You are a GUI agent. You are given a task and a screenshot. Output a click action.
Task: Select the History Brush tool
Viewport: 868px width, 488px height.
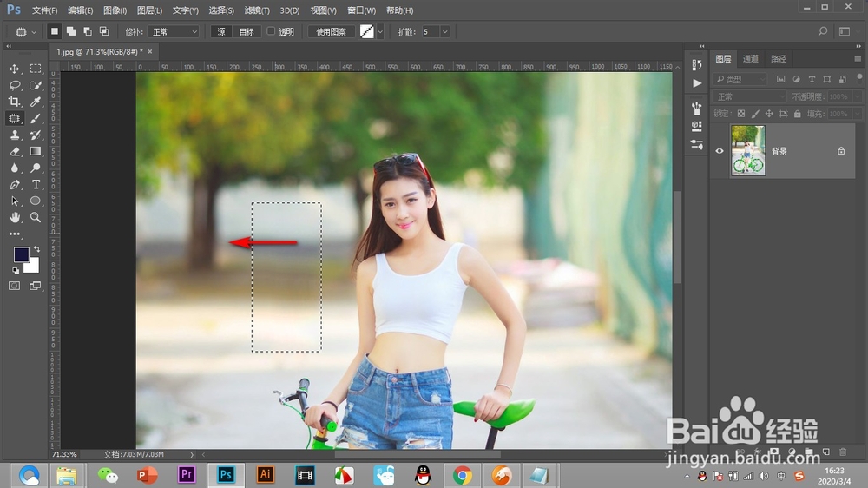pos(36,135)
